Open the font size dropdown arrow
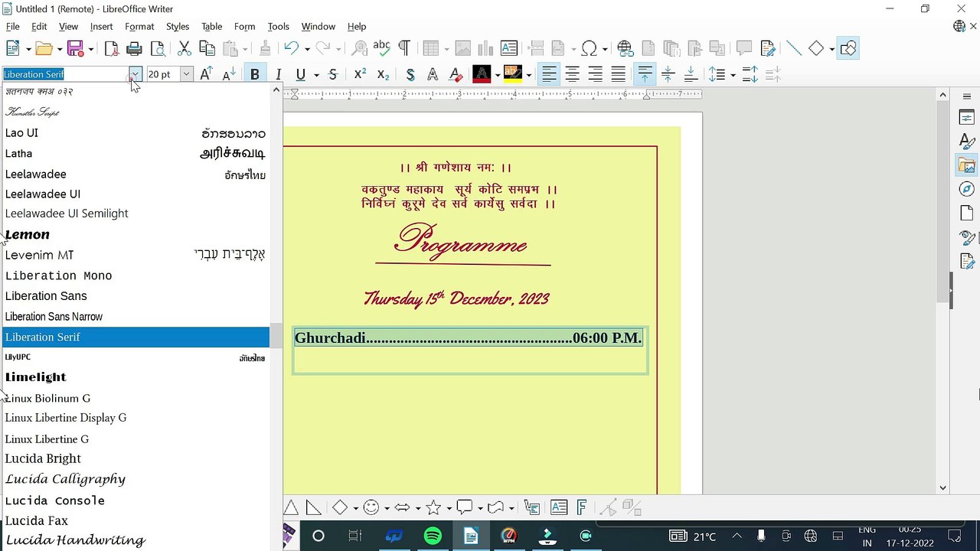This screenshot has height=551, width=980. [186, 74]
